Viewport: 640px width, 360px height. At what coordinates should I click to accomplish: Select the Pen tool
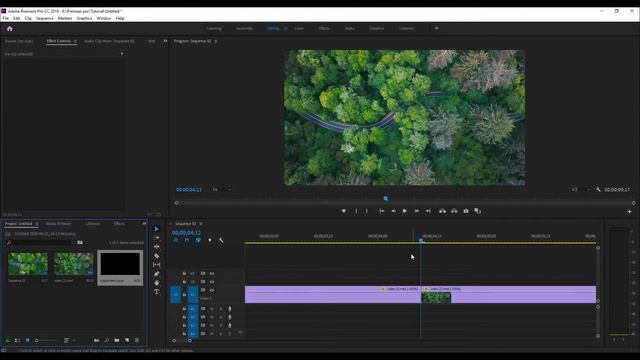[157, 274]
